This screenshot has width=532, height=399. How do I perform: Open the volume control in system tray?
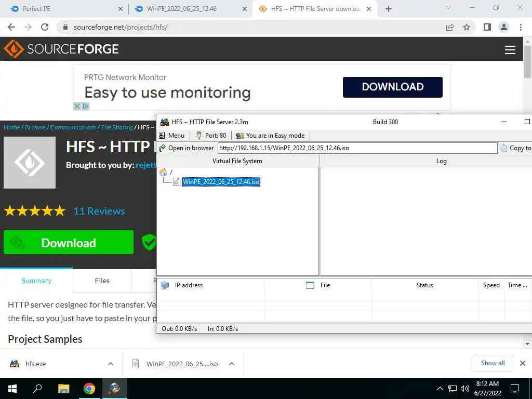[x=465, y=389]
